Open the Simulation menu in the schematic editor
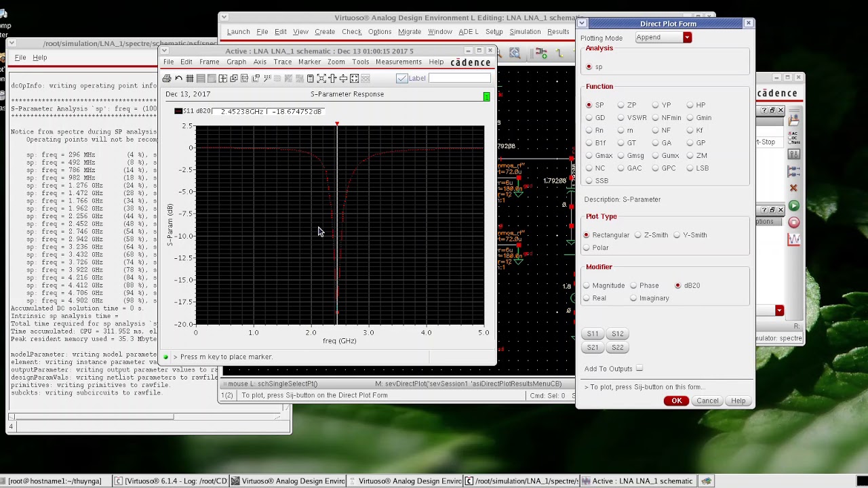868x488 pixels. [x=525, y=32]
